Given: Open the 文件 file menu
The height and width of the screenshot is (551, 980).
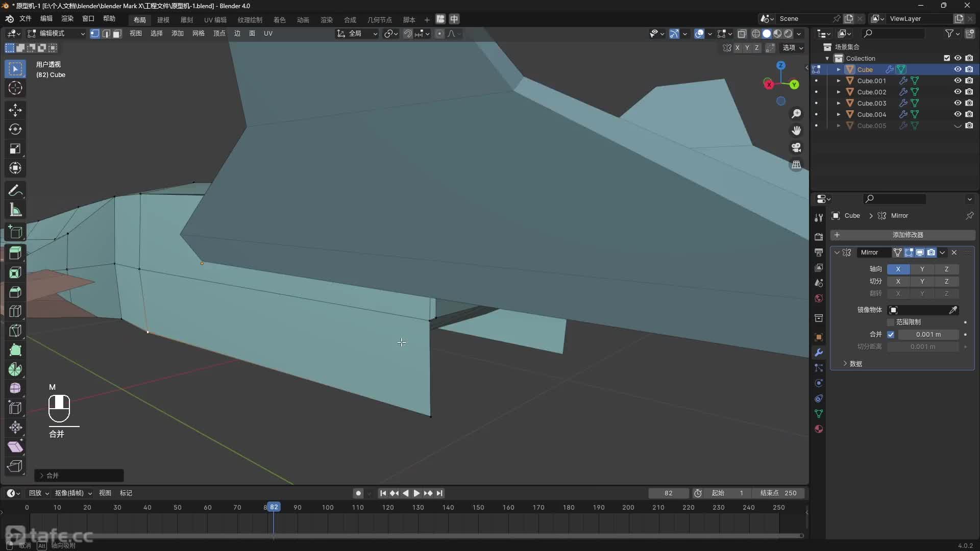Looking at the screenshot, I should tap(26, 19).
